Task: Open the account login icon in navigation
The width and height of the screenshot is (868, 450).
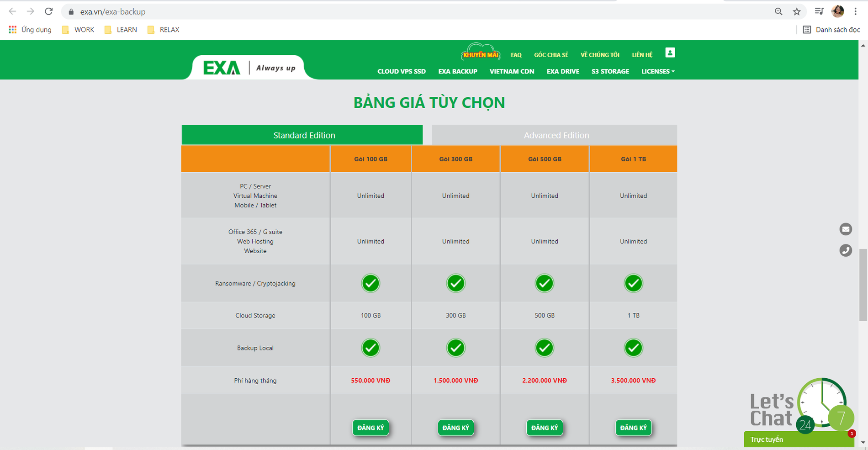Action: (670, 52)
